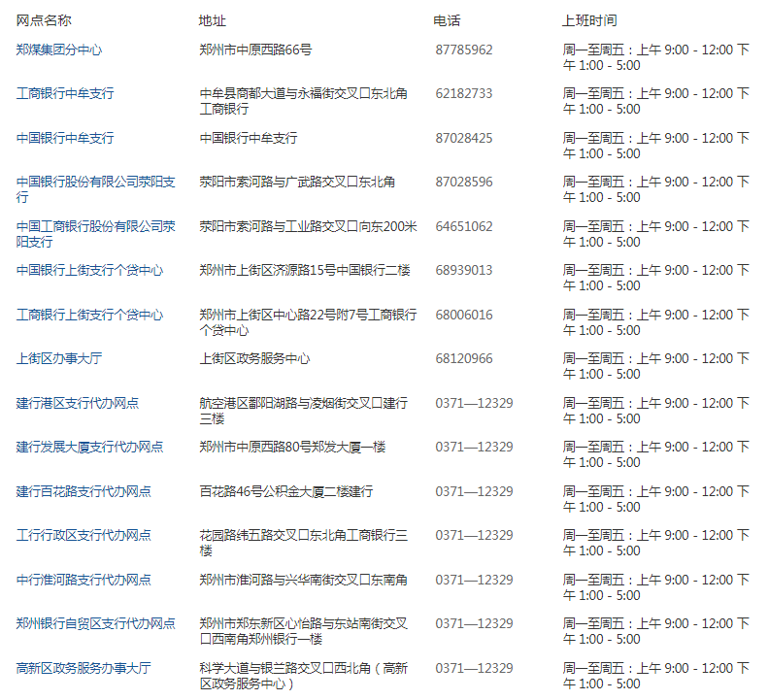Click the 中国银行上街支行个贷中心 link

point(89,271)
